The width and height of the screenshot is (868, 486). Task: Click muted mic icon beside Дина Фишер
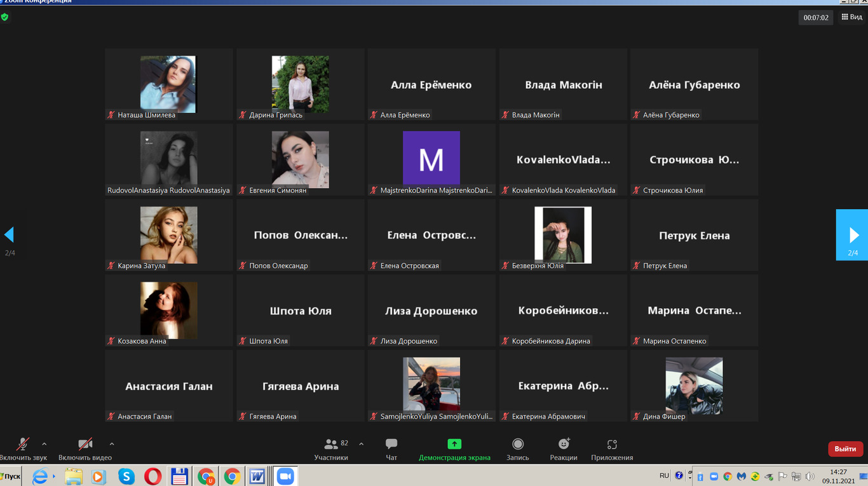(x=637, y=417)
